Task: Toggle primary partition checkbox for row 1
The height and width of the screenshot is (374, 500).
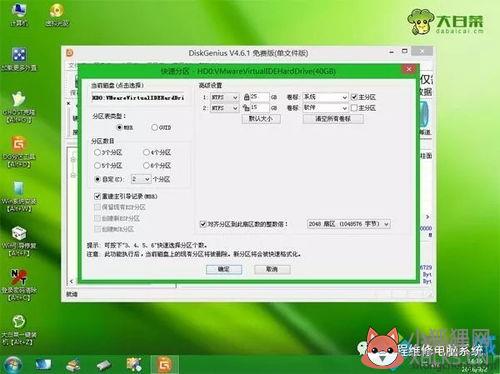Action: pyautogui.click(x=354, y=97)
